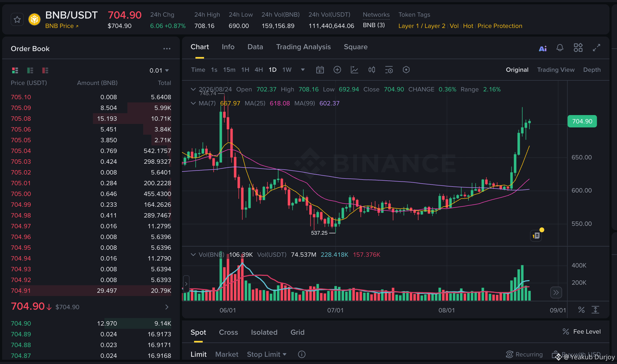Select the 705.08 ask price row
The height and width of the screenshot is (364, 617).
click(x=91, y=119)
